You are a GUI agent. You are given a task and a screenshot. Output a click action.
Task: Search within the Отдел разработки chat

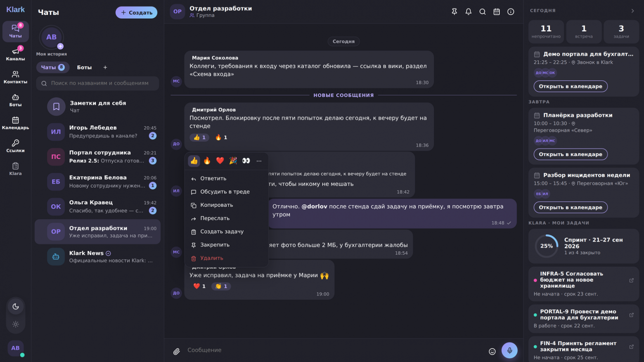pos(482,12)
